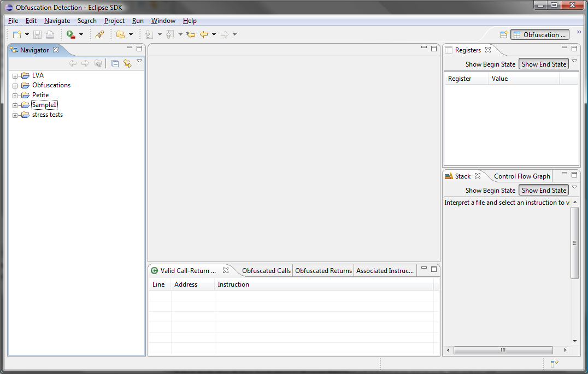Close the Valid Call-Return view tab
The height and width of the screenshot is (374, 588).
coord(225,270)
